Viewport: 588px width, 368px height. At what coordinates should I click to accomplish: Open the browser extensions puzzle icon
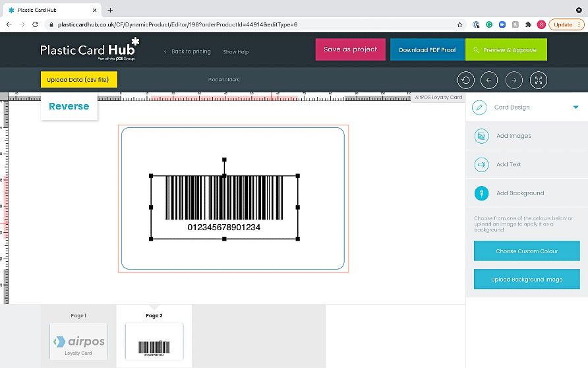pyautogui.click(x=529, y=25)
